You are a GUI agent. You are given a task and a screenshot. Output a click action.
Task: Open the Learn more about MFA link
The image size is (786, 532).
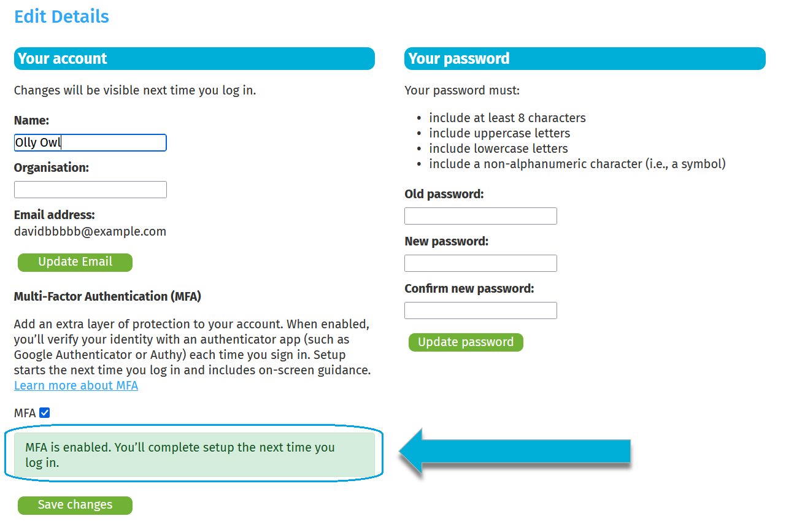click(76, 385)
